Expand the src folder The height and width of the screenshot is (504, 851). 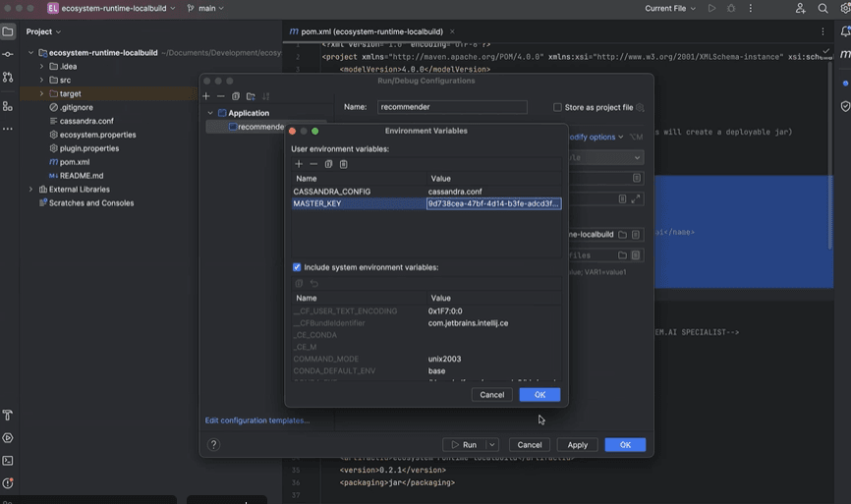tap(41, 80)
